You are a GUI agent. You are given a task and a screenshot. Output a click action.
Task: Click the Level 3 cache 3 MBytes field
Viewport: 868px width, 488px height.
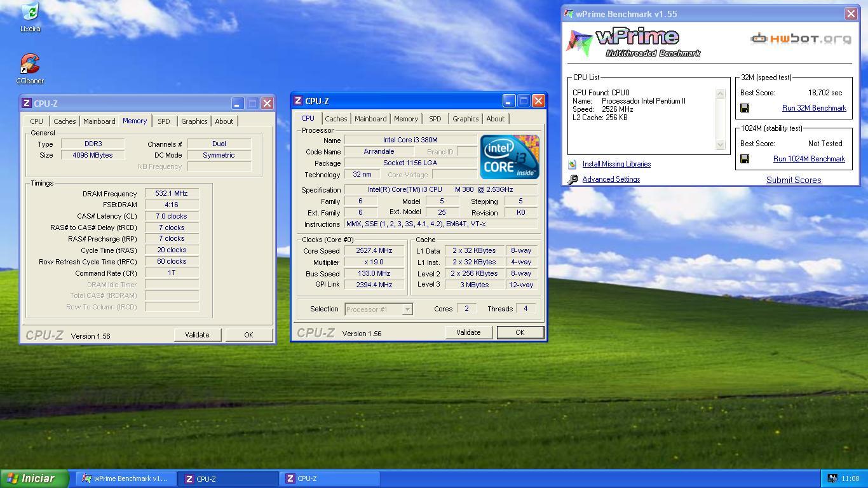coord(474,285)
